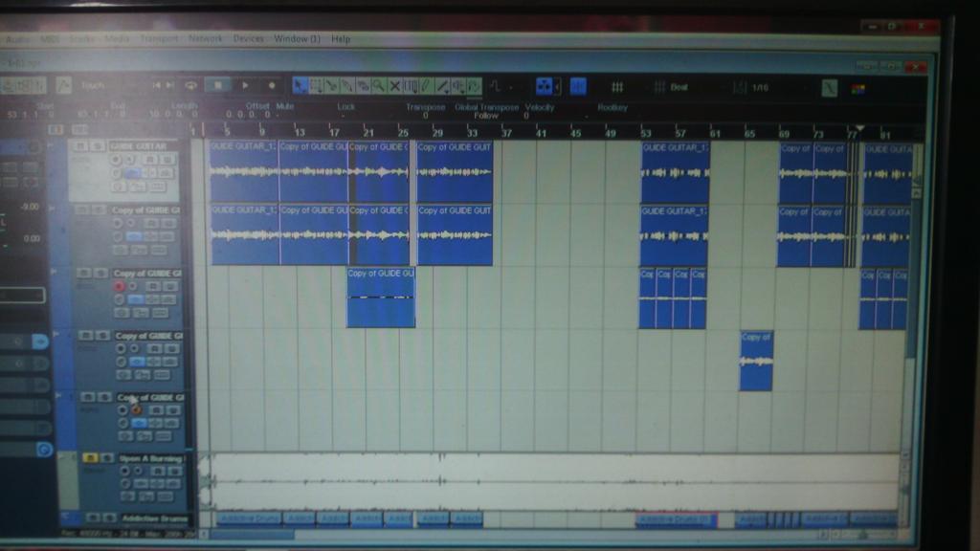Open the Devices menu

(248, 38)
